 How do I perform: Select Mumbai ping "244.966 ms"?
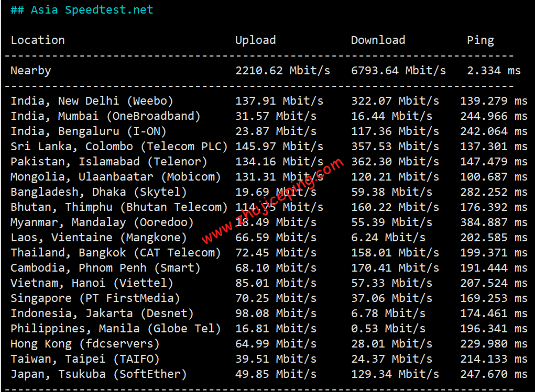point(494,116)
